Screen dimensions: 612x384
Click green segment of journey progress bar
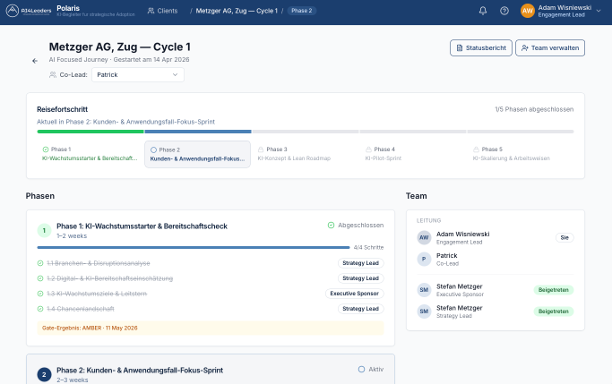(x=91, y=132)
